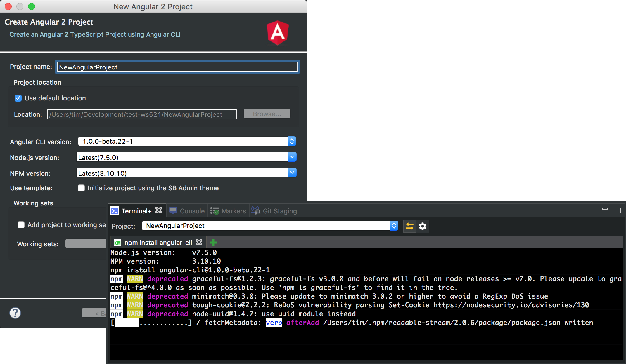Open the help question mark icon
626x364 pixels.
point(15,313)
